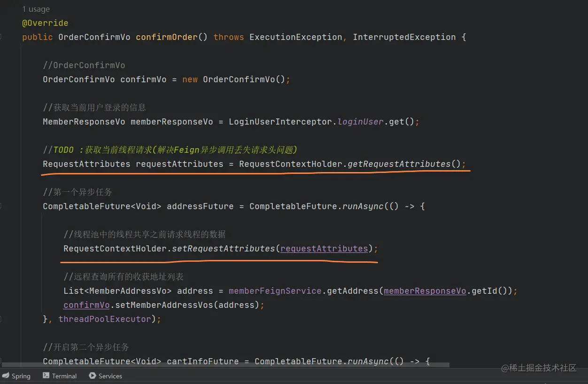Click the comment //线程池中的线程共享之前请求线程的数据
The image size is (588, 384).
click(145, 235)
